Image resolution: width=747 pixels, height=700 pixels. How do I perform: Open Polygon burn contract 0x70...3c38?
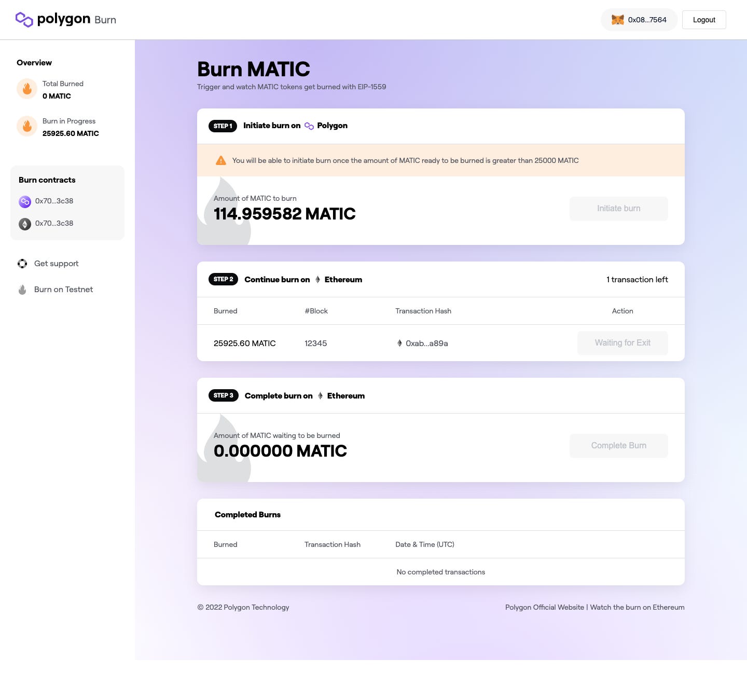coord(54,201)
